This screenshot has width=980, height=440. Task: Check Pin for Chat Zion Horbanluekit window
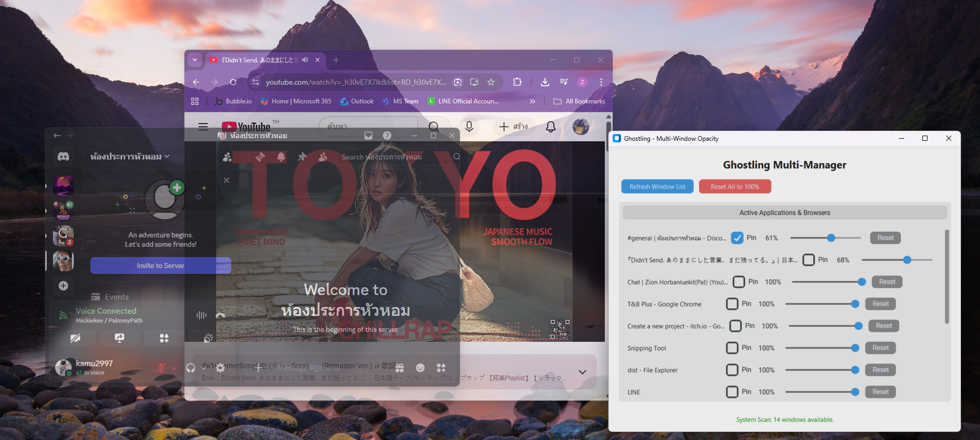tap(739, 282)
